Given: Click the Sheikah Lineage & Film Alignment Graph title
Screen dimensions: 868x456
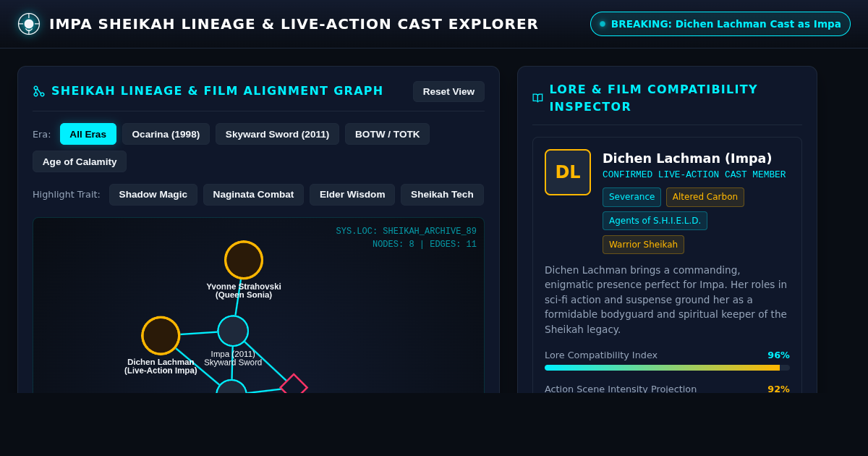Looking at the screenshot, I should (x=217, y=91).
